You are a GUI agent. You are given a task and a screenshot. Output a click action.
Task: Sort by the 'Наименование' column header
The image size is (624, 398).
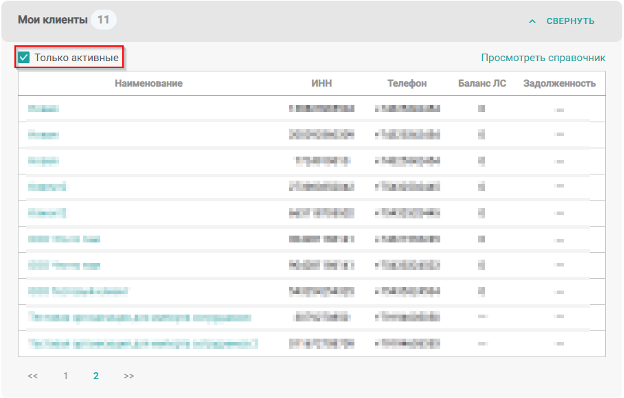[x=148, y=83]
